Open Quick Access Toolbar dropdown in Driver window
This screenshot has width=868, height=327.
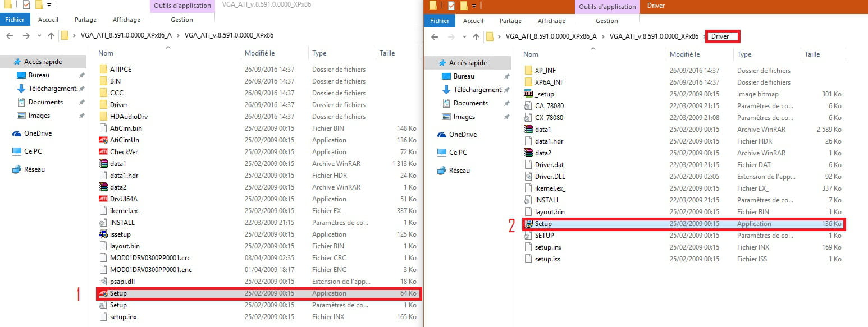click(x=475, y=6)
